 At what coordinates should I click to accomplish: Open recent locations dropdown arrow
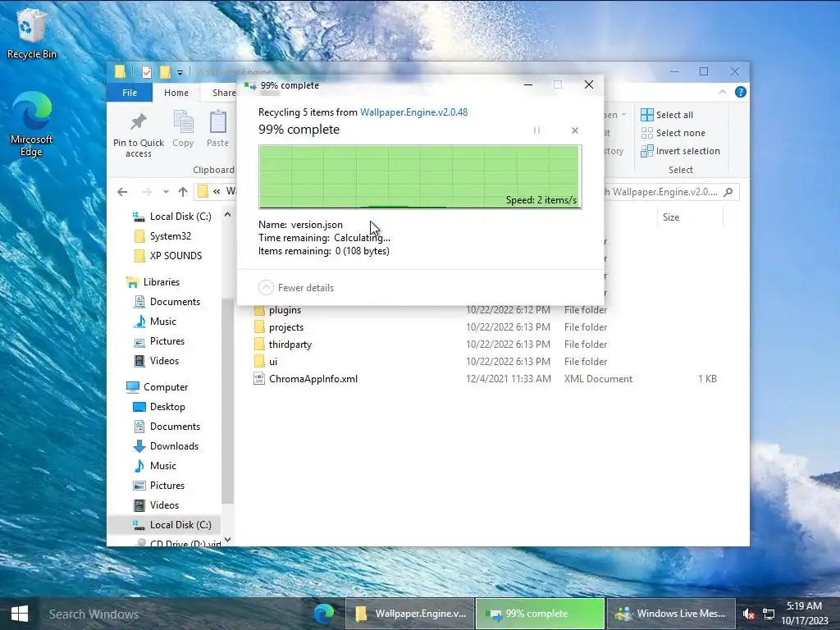click(166, 192)
